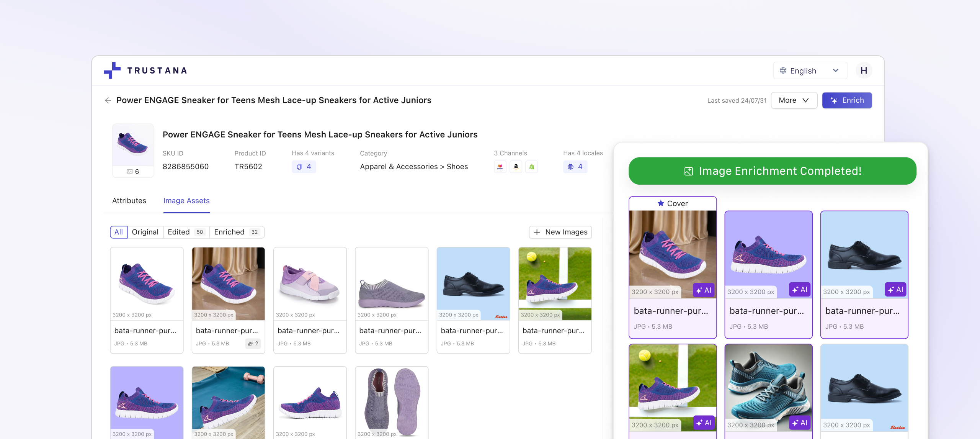Click the image count badge on the product thumbnail
Image resolution: width=980 pixels, height=439 pixels.
(133, 171)
